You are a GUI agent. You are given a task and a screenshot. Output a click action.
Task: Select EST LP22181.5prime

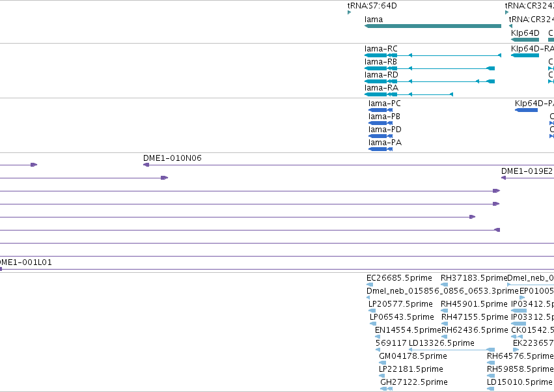411,369
